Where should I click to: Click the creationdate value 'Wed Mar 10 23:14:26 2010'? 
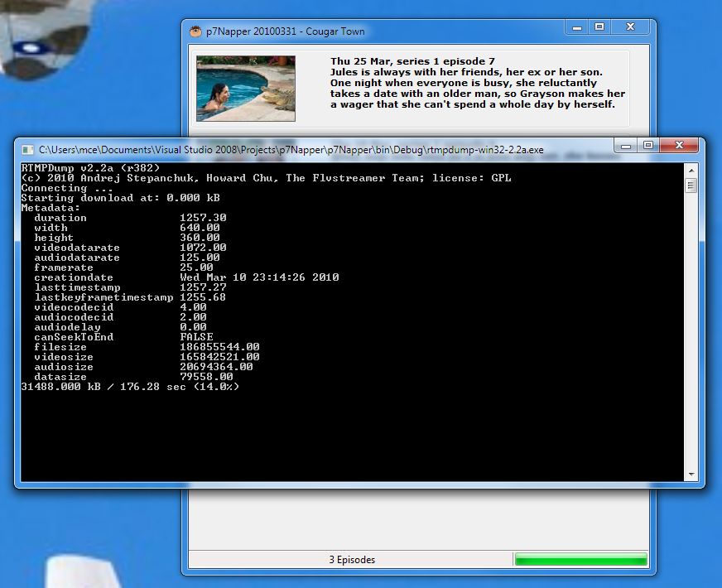pos(259,277)
